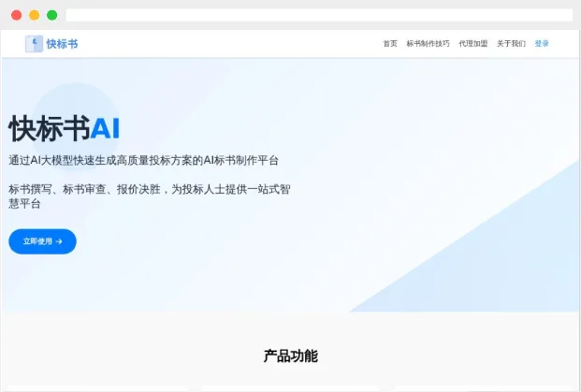Click the 快标书 brand name text

click(63, 44)
